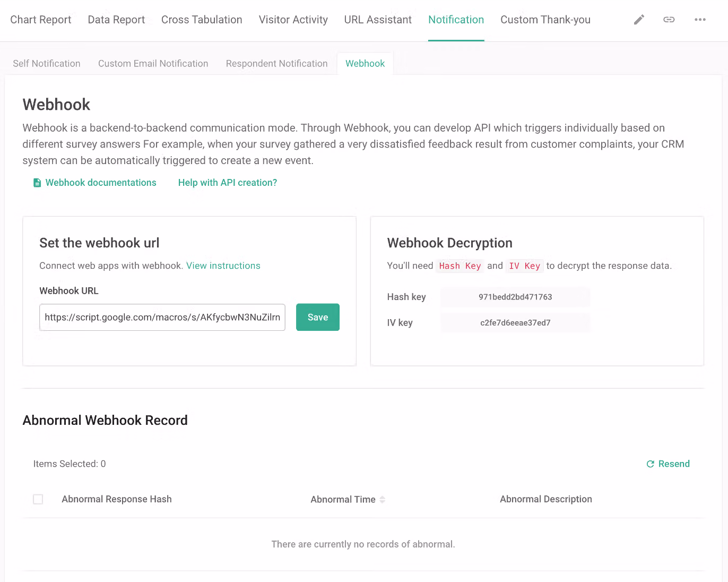Image resolution: width=728 pixels, height=582 pixels.
Task: Switch to Self Notification sub-tab
Action: [47, 63]
